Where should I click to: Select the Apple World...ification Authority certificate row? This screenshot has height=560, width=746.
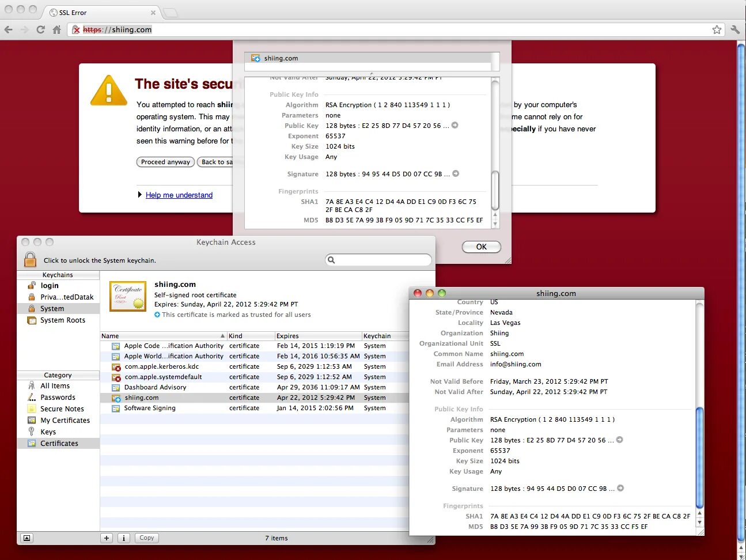point(254,356)
